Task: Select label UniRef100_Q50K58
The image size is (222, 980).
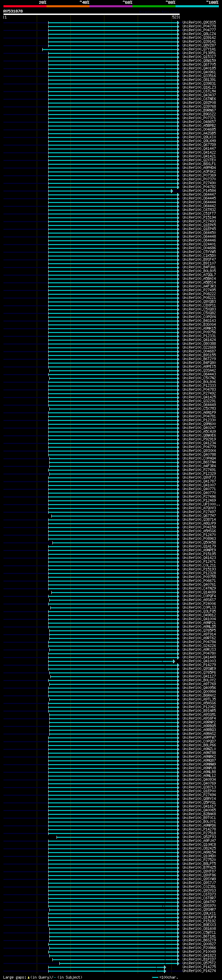Action: [199, 543]
